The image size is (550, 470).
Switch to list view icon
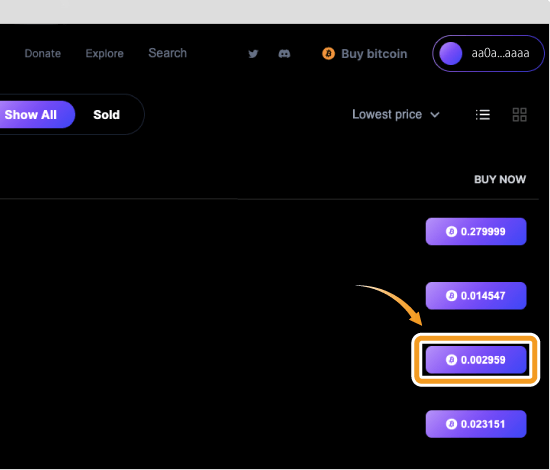coord(483,115)
